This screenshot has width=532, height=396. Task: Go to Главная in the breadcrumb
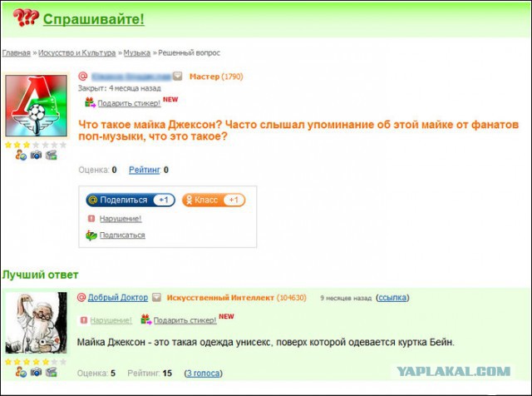coord(17,53)
